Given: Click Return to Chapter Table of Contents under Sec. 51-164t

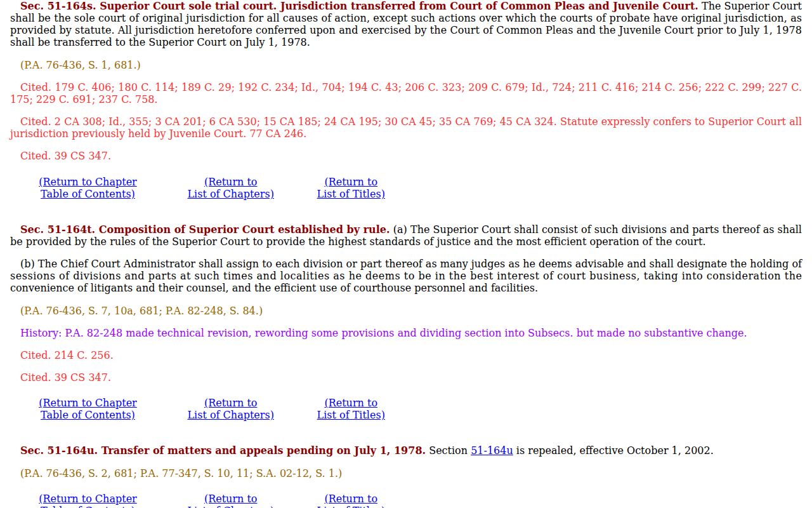Looking at the screenshot, I should coord(88,409).
